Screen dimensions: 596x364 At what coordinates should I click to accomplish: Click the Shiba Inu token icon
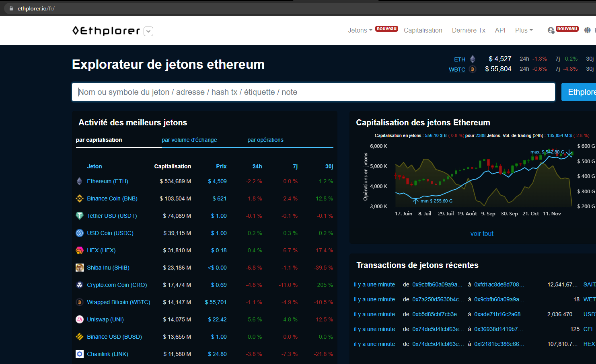point(79,268)
